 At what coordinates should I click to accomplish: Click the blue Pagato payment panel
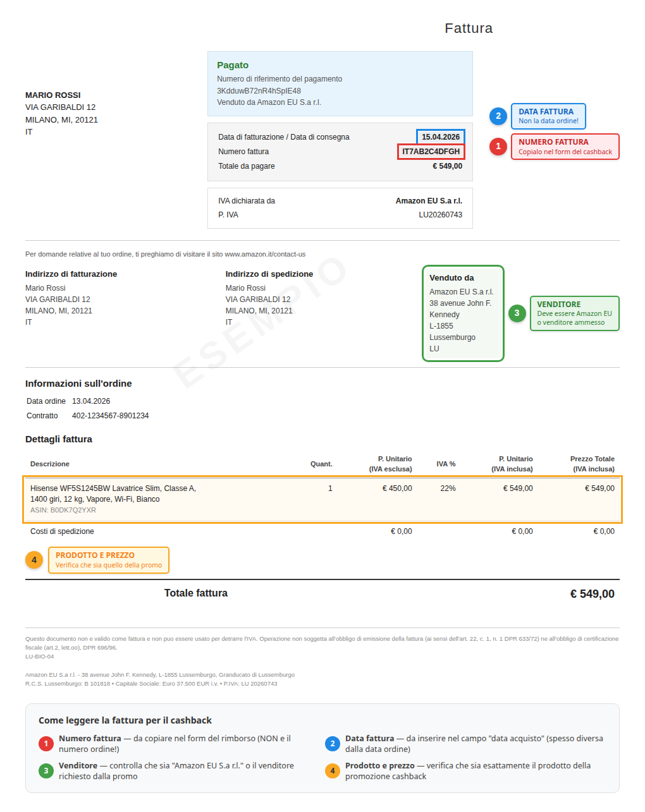pos(340,83)
